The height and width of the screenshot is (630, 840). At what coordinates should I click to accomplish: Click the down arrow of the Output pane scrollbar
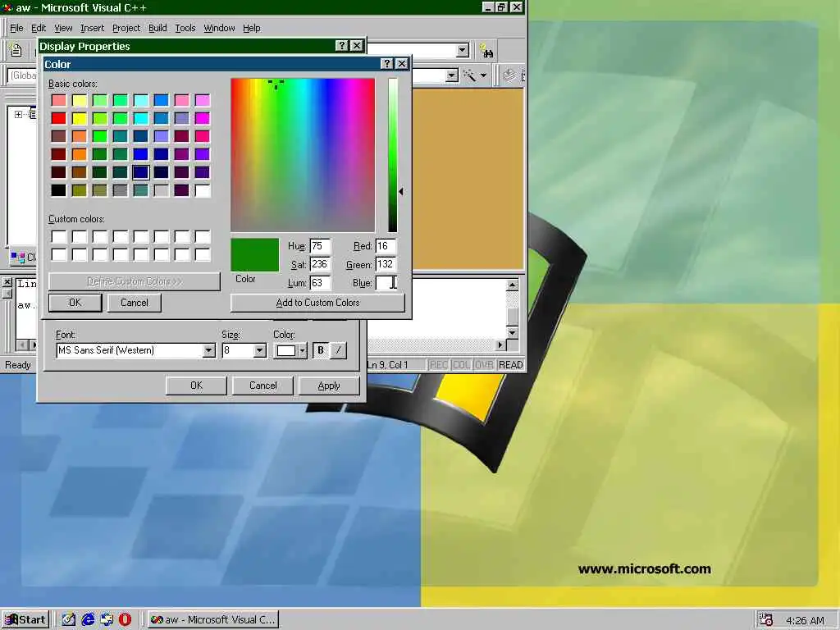pyautogui.click(x=512, y=333)
